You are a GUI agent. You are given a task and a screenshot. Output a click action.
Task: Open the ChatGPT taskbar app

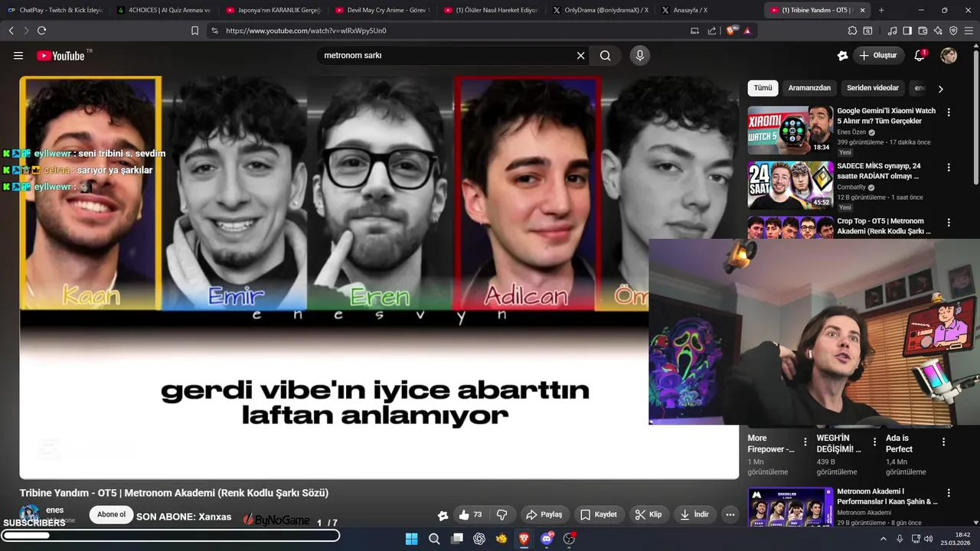click(479, 539)
